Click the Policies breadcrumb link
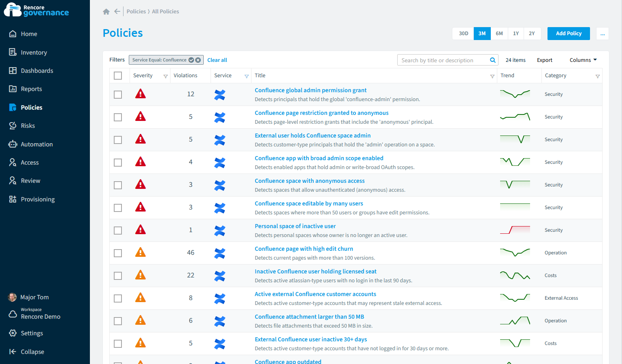Screen dimensions: 622x364 [136, 11]
